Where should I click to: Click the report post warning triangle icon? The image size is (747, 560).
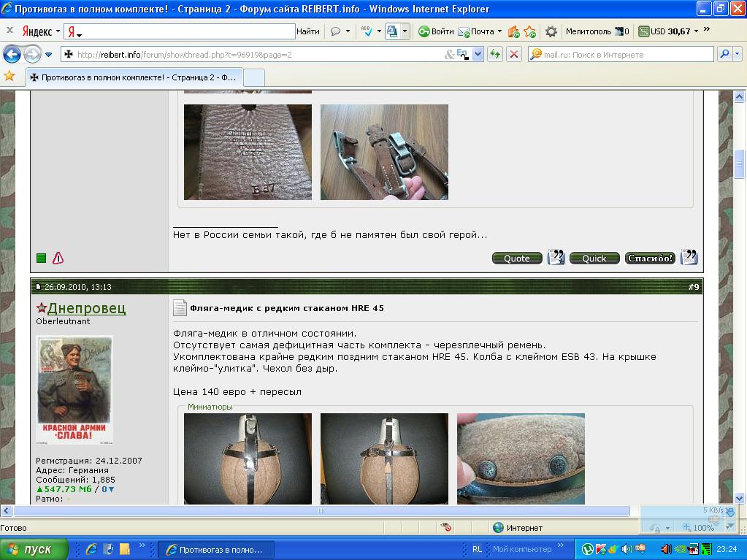[x=58, y=258]
